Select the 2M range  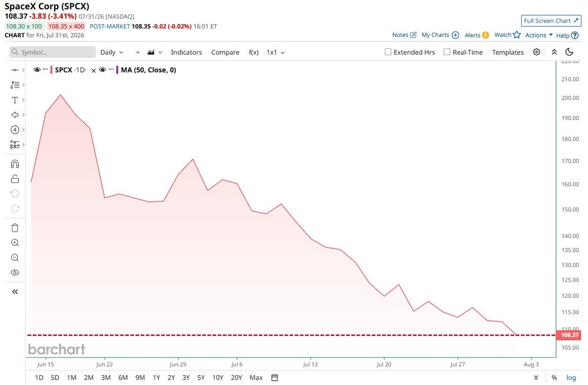[x=88, y=378]
